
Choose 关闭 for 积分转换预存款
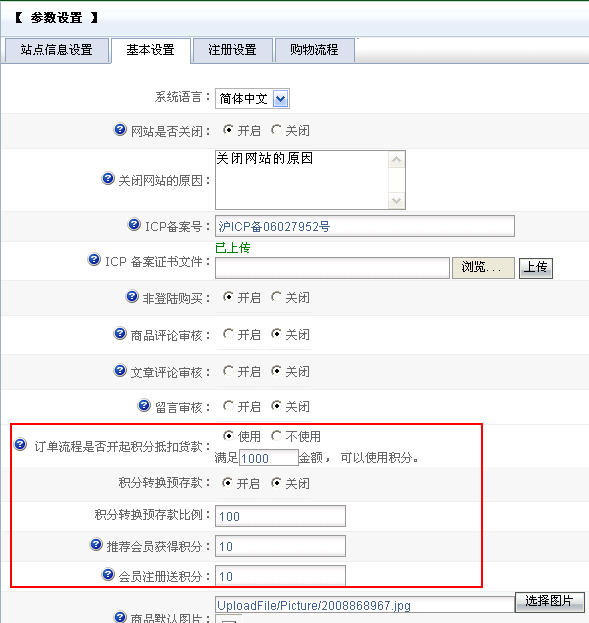276,483
